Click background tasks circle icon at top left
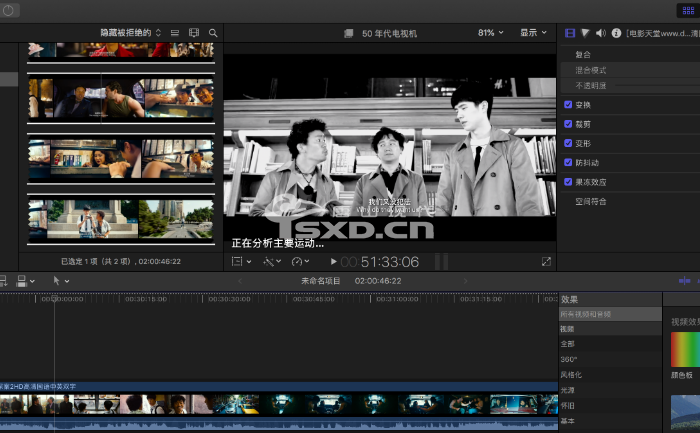This screenshot has width=700, height=433. click(8, 10)
